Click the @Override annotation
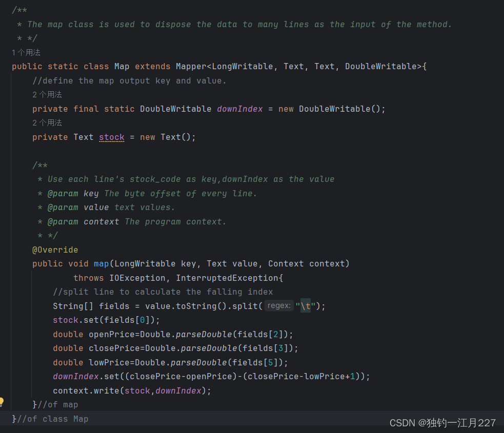This screenshot has height=433, width=504. tap(55, 250)
